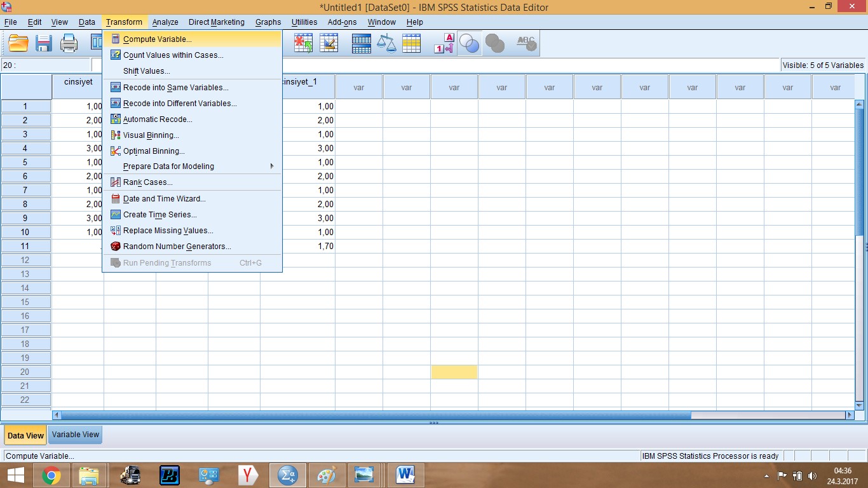The width and height of the screenshot is (868, 488).
Task: Select Count Values within Cases entry
Action: [x=192, y=55]
